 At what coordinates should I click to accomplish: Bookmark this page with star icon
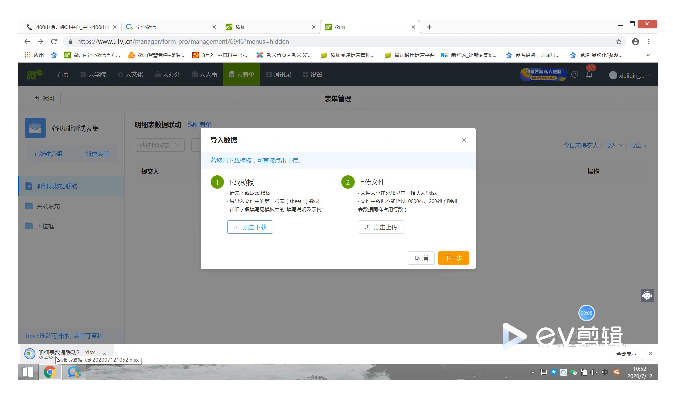(x=618, y=42)
